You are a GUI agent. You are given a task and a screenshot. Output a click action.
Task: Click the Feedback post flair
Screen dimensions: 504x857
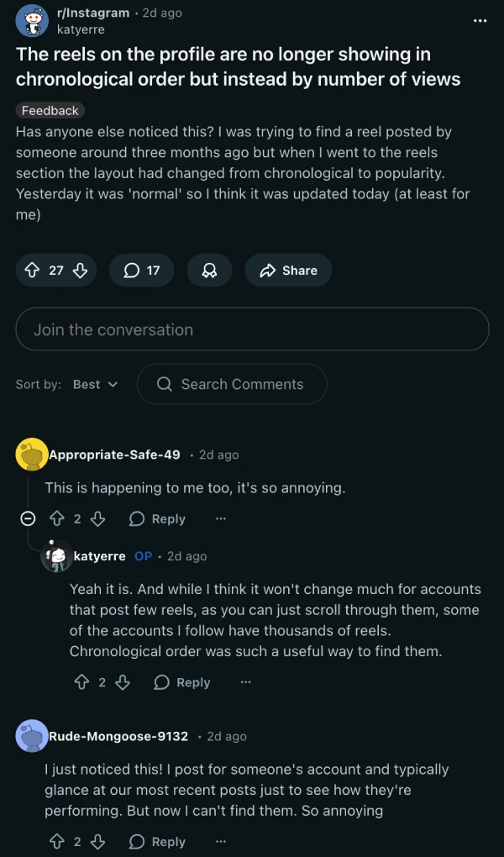(50, 110)
